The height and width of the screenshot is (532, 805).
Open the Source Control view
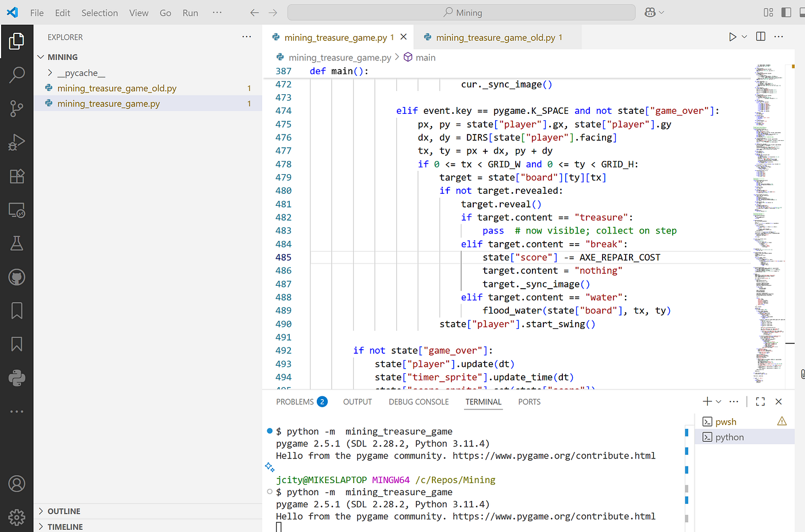click(x=17, y=108)
